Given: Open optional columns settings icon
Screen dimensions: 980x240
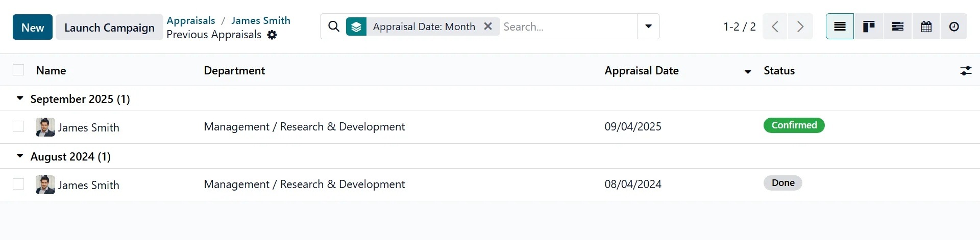Looking at the screenshot, I should click(965, 71).
